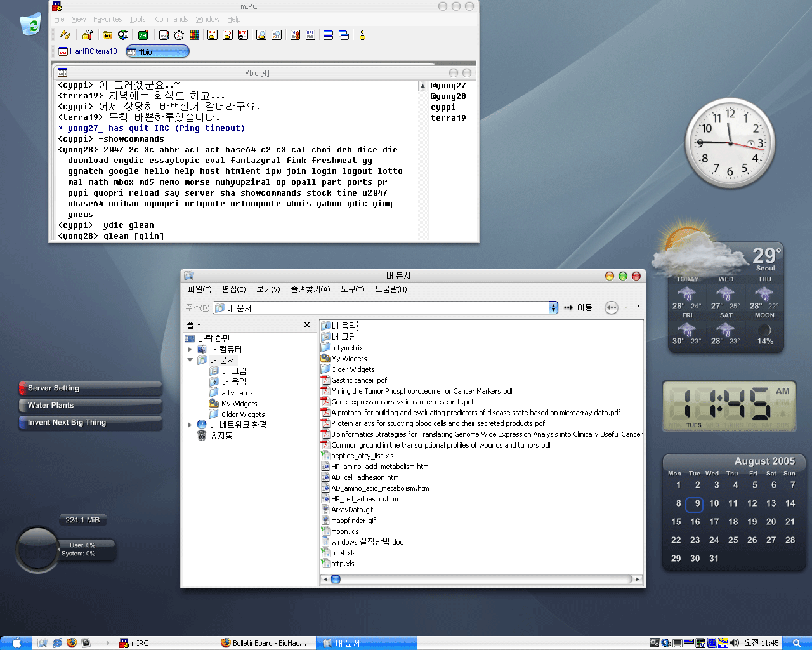
Task: Open mIRC Options hammer icon
Action: [x=88, y=36]
